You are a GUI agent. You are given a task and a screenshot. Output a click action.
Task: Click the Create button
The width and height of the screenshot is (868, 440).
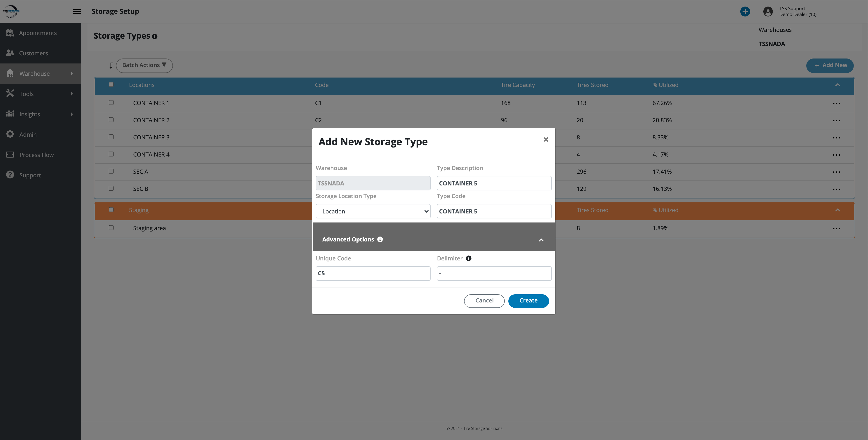coord(528,301)
